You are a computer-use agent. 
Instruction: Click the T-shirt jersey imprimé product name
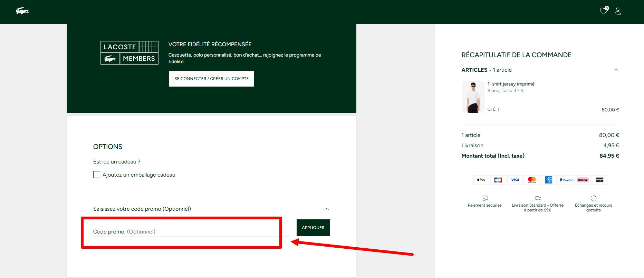(511, 84)
